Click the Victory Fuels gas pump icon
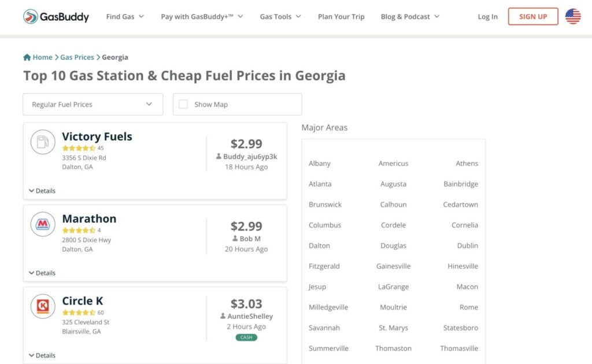This screenshot has width=592, height=364. pyautogui.click(x=43, y=142)
